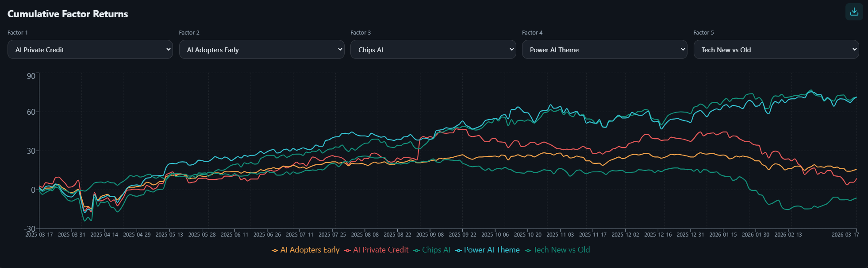Click the 90 y-axis value

(31, 76)
